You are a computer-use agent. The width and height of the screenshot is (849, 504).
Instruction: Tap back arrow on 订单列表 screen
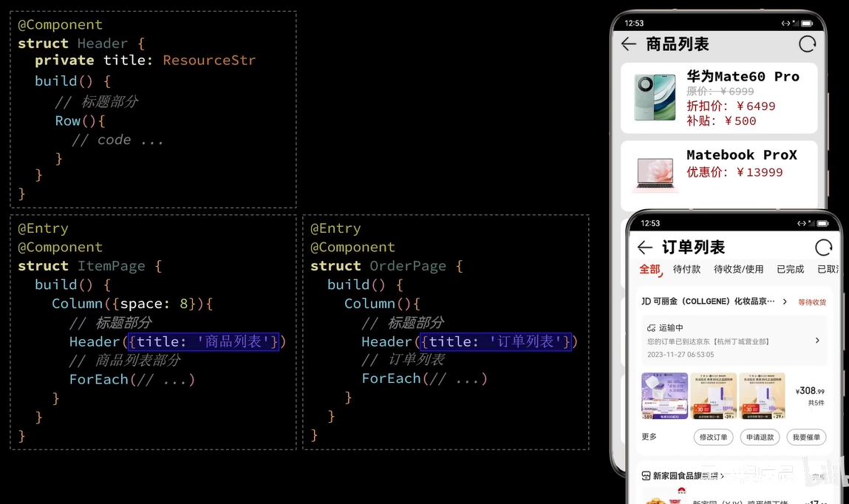645,248
